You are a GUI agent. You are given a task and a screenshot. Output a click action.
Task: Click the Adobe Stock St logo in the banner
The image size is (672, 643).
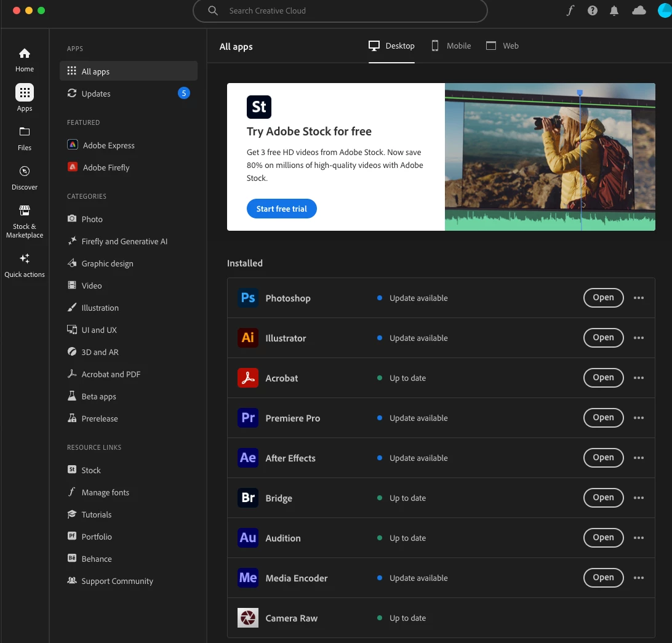click(x=259, y=107)
